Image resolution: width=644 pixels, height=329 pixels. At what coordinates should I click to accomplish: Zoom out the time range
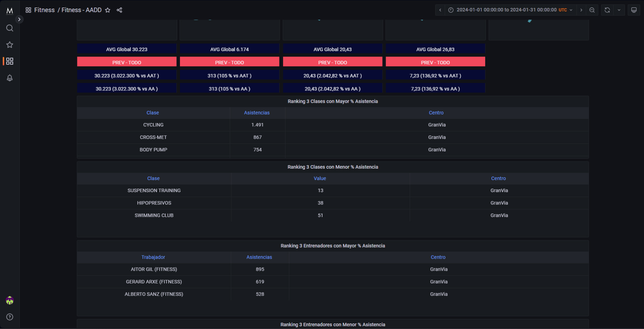click(x=592, y=10)
